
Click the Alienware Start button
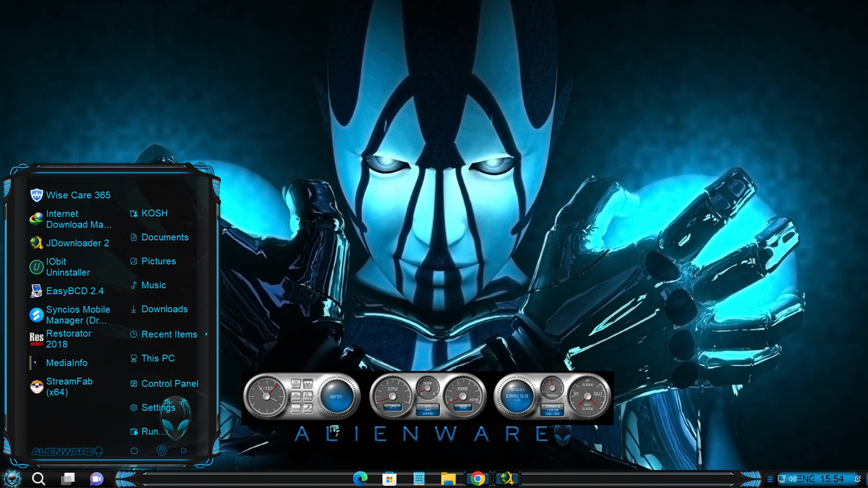click(12, 479)
